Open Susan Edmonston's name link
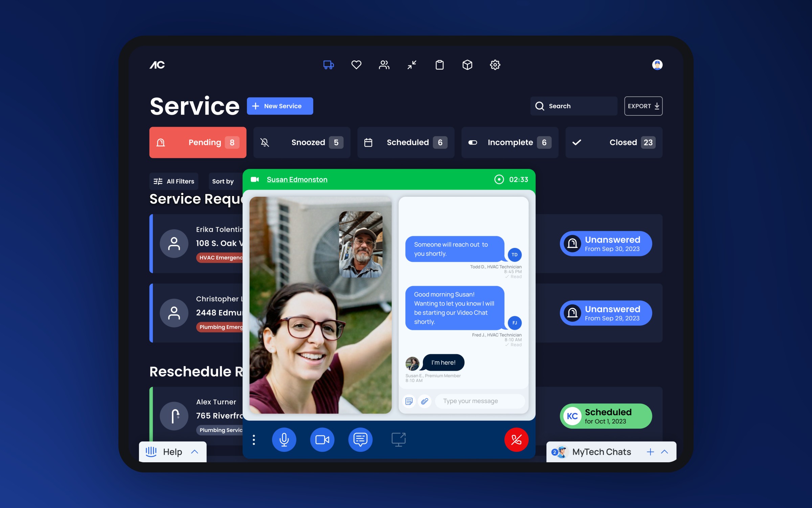Image resolution: width=812 pixels, height=508 pixels. point(297,179)
